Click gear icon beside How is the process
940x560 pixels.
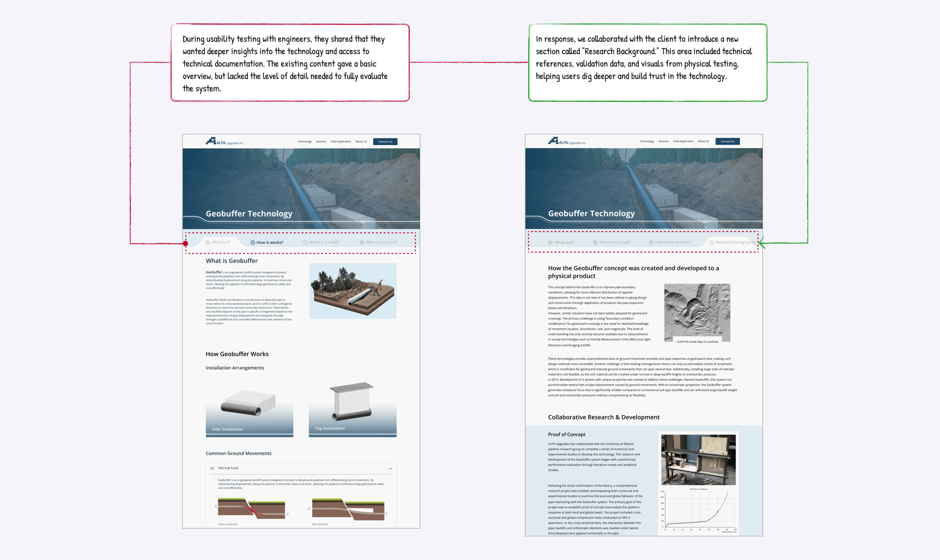(x=651, y=242)
